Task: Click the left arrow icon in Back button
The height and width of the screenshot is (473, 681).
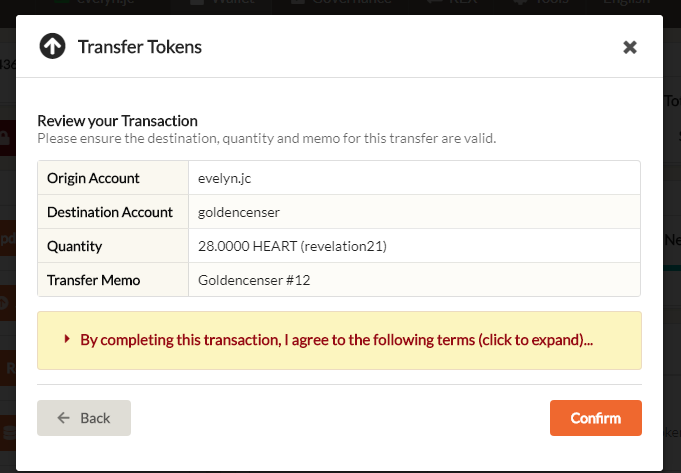Action: click(x=64, y=418)
